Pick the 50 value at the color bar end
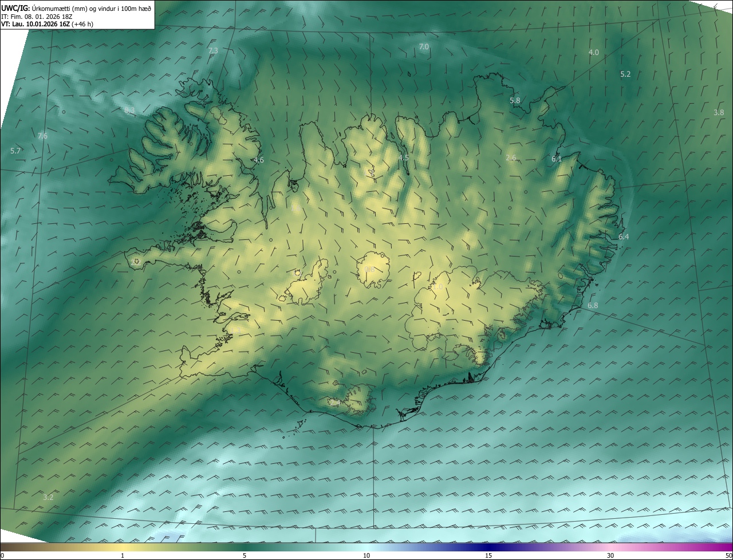Screen dimensions: 733x560 (728, 555)
